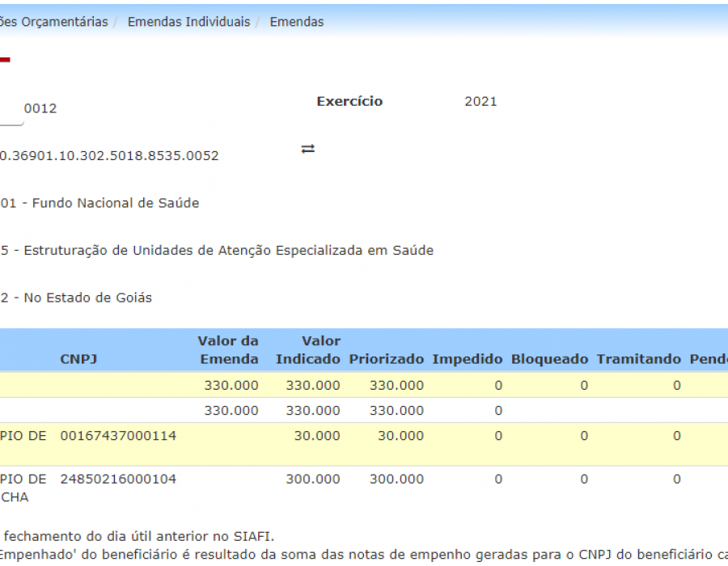Select the Fundo Nacional de Saúde text

click(x=99, y=203)
